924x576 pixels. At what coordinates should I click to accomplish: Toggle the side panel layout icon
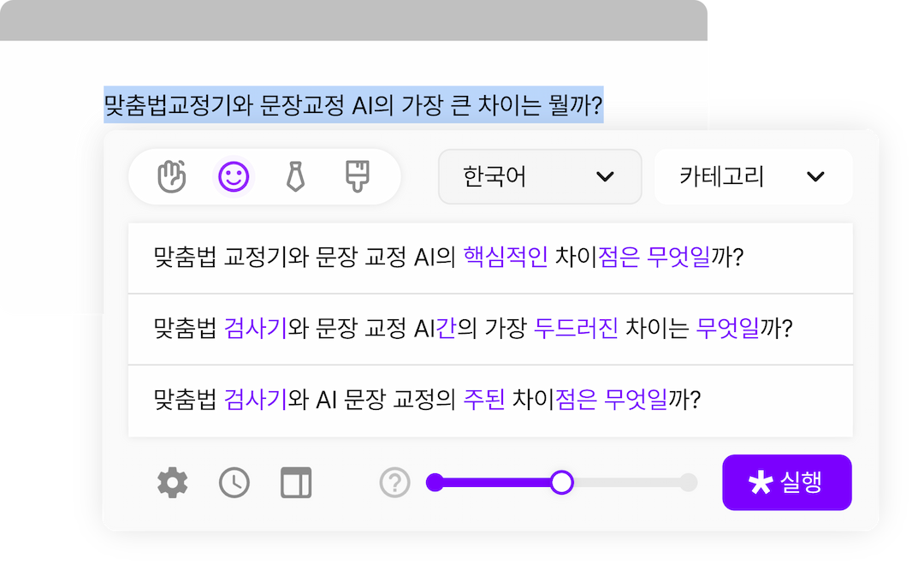pos(296,484)
